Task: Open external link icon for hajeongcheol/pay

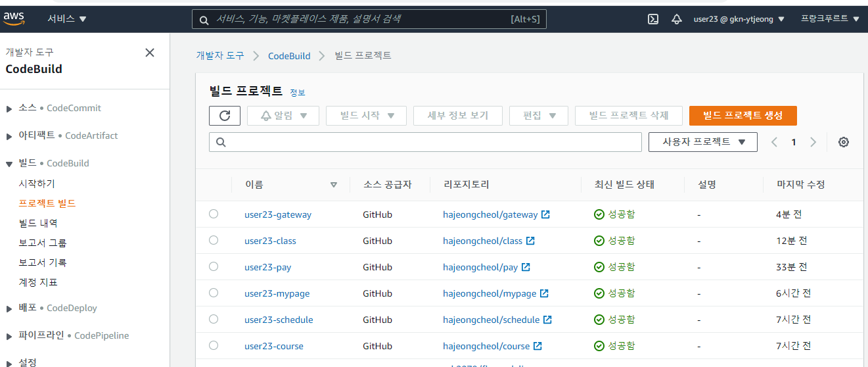Action: tap(526, 267)
